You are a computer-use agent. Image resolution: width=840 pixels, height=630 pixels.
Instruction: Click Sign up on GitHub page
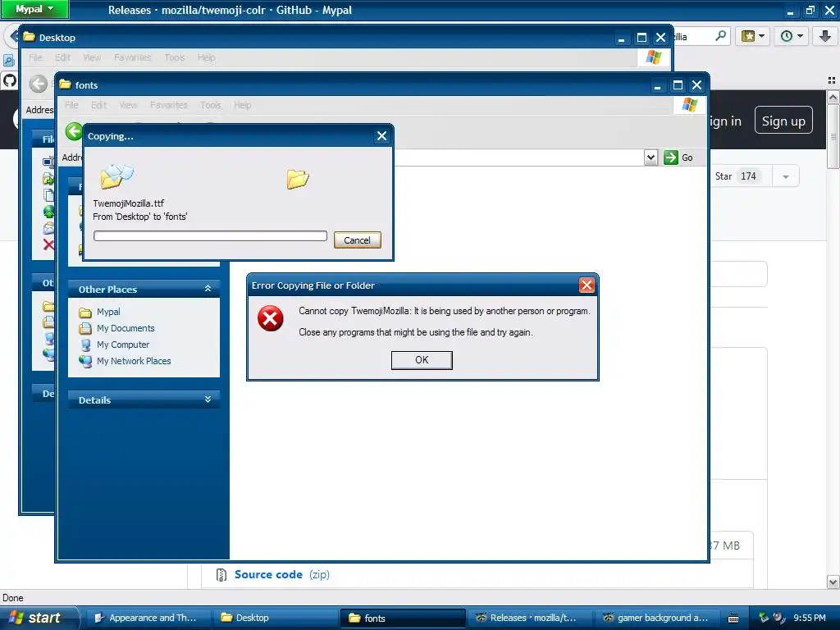783,121
